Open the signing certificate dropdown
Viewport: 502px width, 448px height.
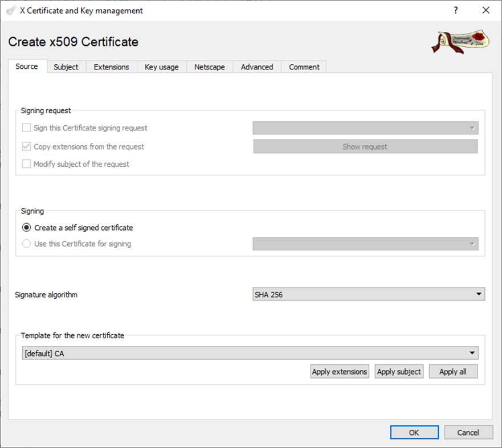[472, 244]
